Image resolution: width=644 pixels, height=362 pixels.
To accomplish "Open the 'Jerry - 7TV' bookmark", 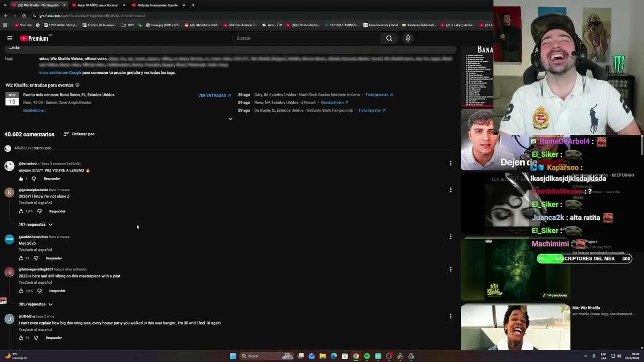I will click(x=271, y=25).
